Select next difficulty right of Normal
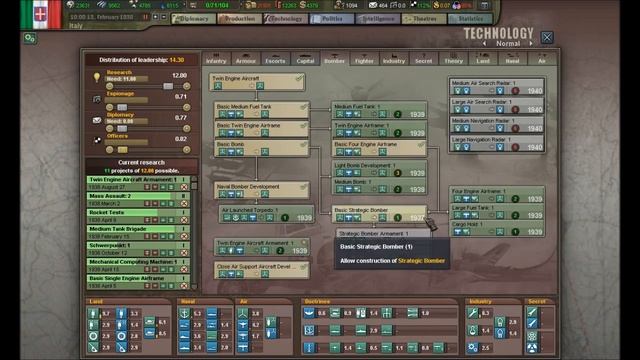Image resolution: width=640 pixels, height=360 pixels. coord(531,43)
